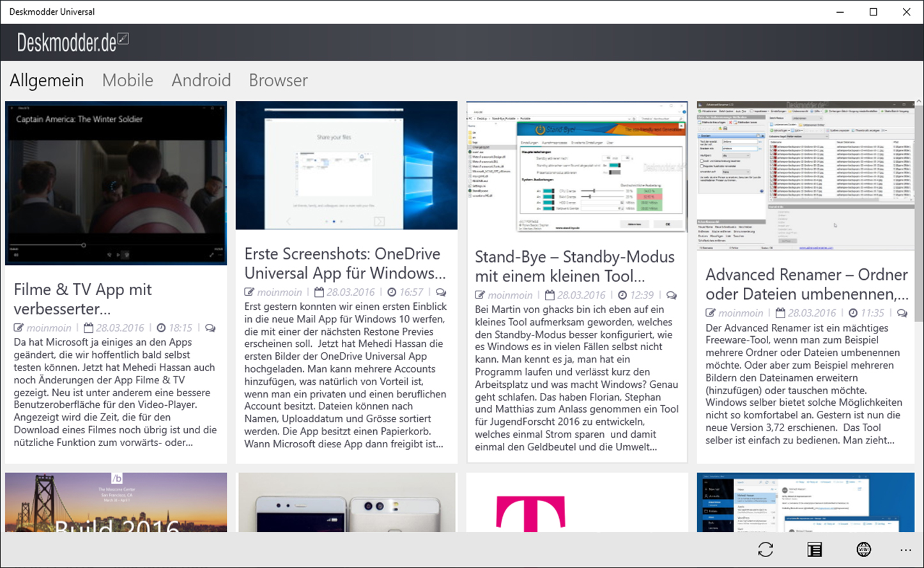This screenshot has height=568, width=924.
Task: Click date '28.03.2016' on Filme & TV article
Action: point(120,328)
